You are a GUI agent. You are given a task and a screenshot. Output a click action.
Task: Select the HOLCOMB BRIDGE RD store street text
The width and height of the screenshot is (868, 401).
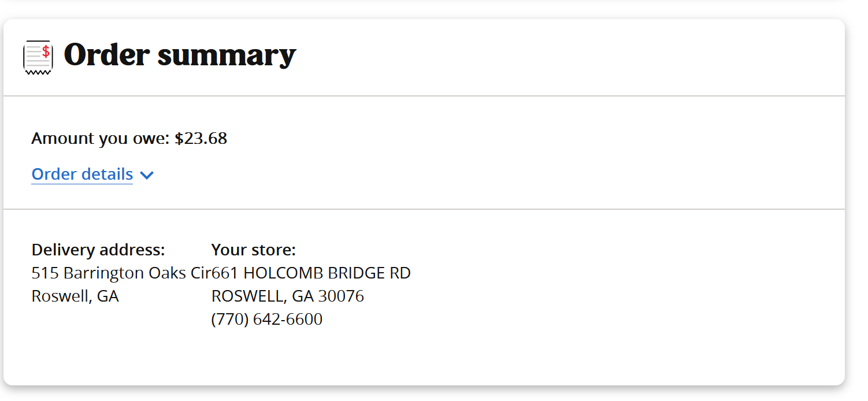click(x=327, y=273)
